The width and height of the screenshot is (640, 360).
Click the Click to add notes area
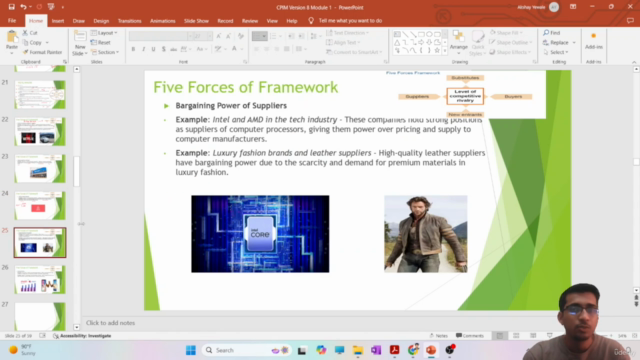click(110, 322)
